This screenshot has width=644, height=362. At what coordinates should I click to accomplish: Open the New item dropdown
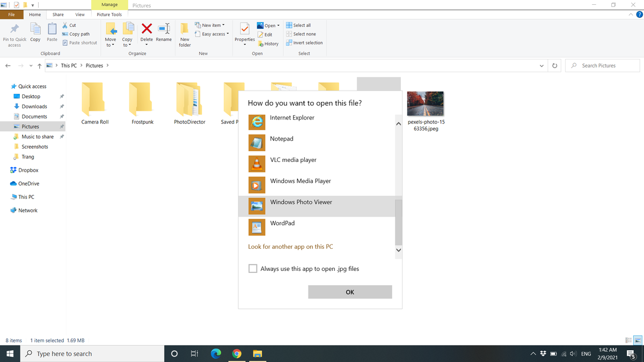pos(210,25)
